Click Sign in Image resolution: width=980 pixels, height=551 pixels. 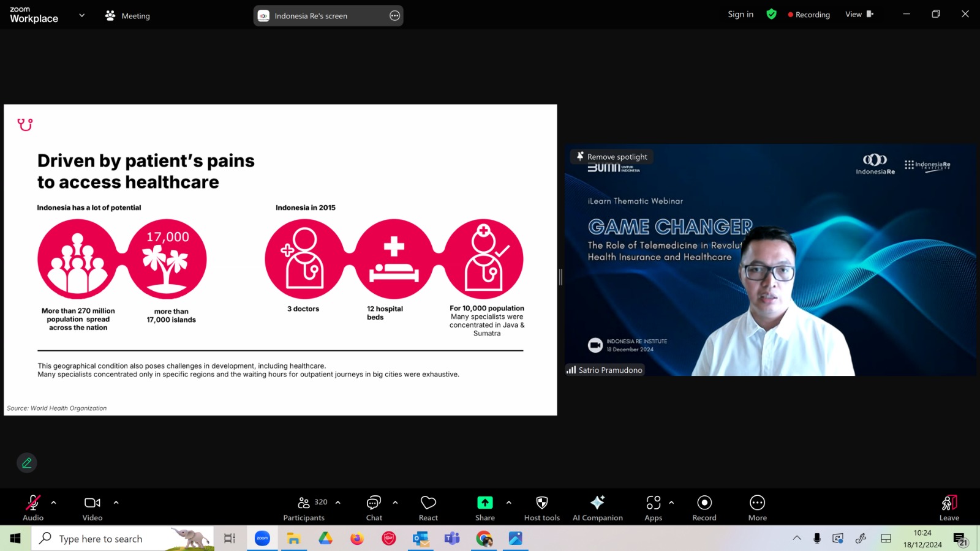(741, 14)
